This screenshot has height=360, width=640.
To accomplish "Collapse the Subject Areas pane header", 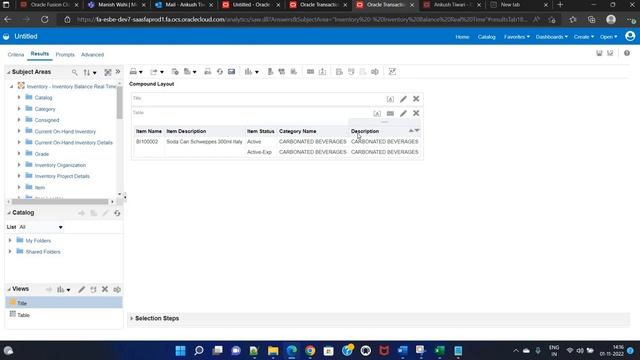I will [9, 72].
